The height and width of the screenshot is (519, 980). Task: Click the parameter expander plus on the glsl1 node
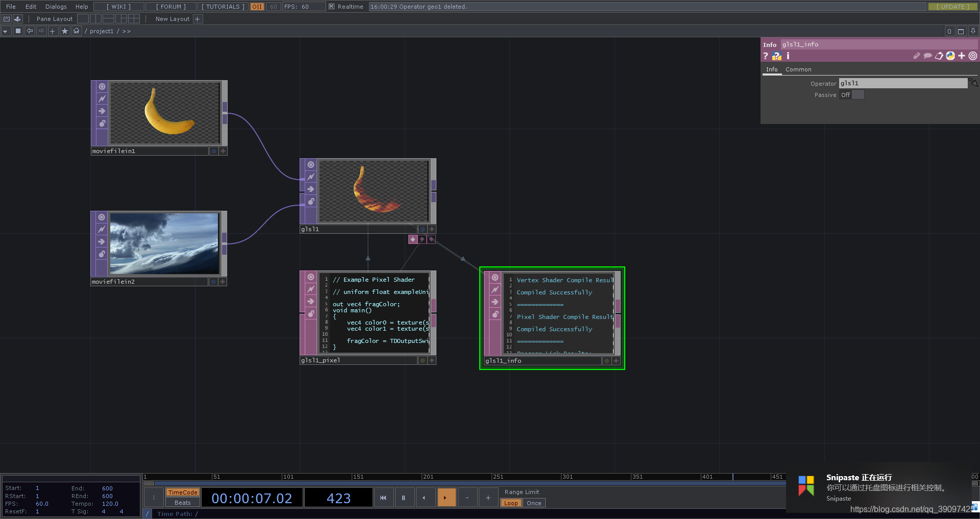point(432,229)
